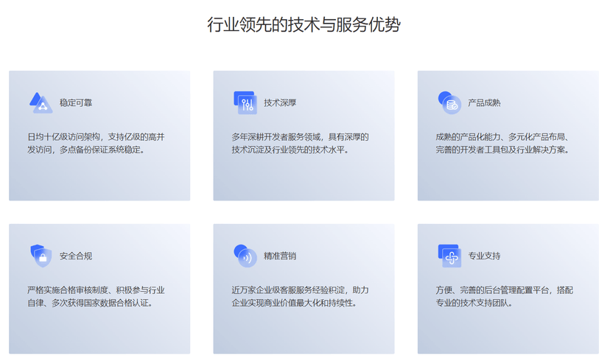The width and height of the screenshot is (610, 364).
Task: Click the 产品成熟 database icon
Action: (x=449, y=102)
